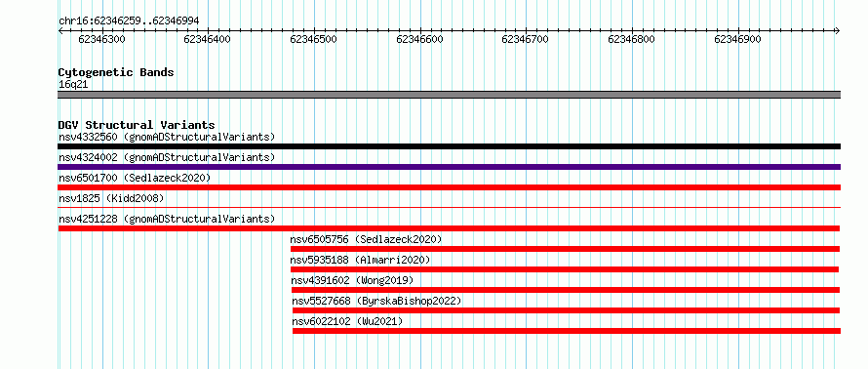Open nsv1825 Kidd2008 variant label
Image resolution: width=868 pixels, height=369 pixels.
111,198
